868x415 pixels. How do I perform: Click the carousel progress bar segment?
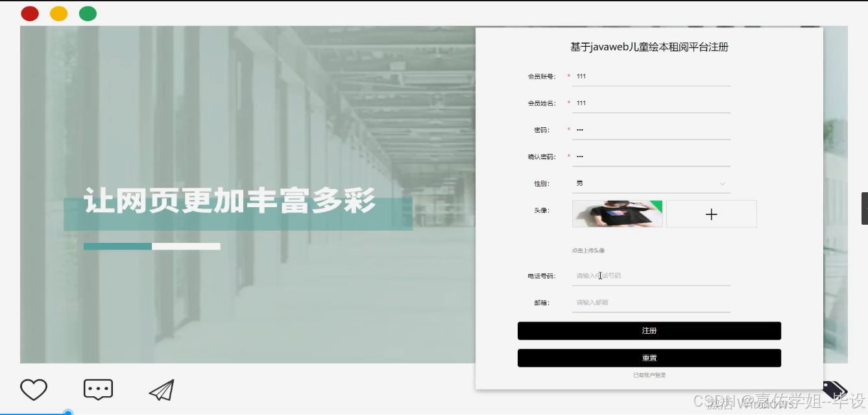click(x=117, y=246)
